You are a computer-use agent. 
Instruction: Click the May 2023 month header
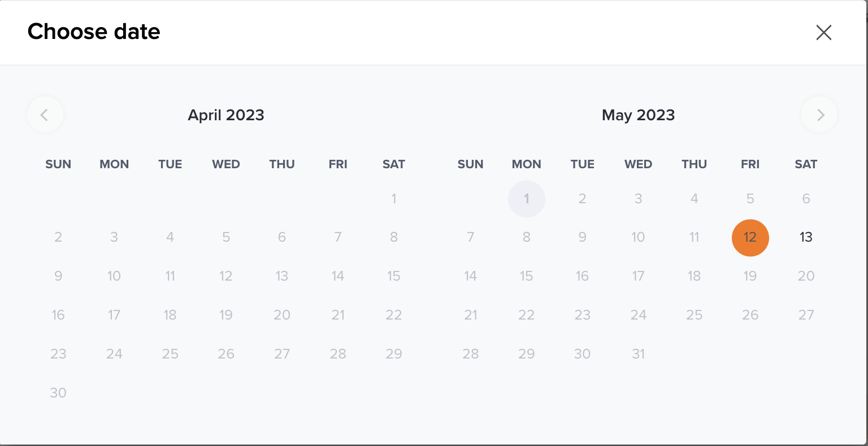(x=638, y=115)
